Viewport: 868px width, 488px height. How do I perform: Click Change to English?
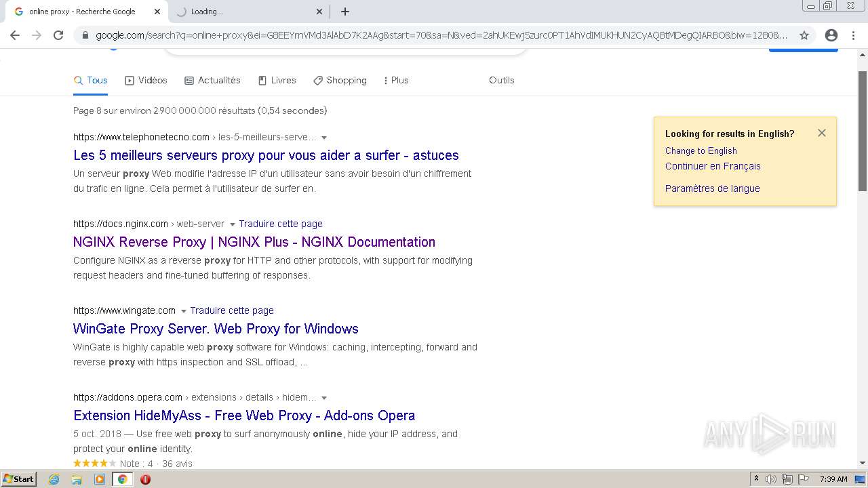(701, 150)
